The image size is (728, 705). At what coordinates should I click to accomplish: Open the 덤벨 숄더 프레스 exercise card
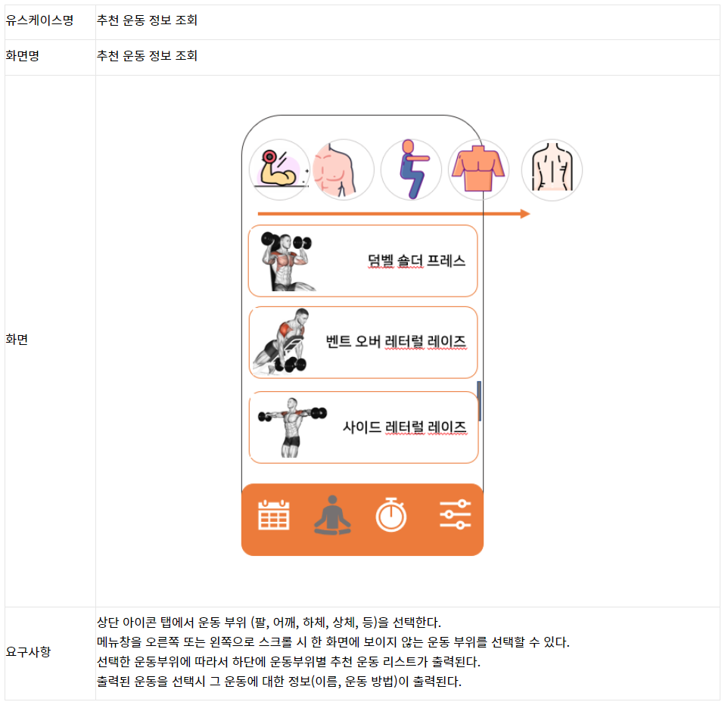pyautogui.click(x=363, y=261)
